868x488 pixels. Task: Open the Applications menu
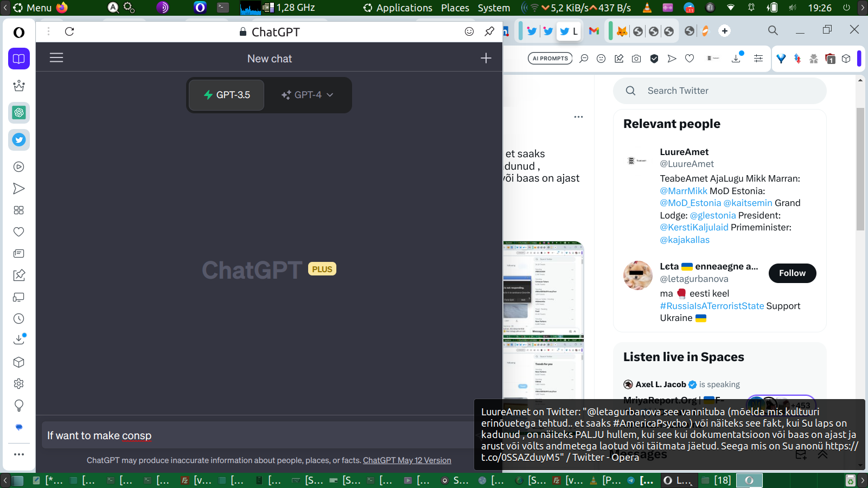click(x=398, y=8)
